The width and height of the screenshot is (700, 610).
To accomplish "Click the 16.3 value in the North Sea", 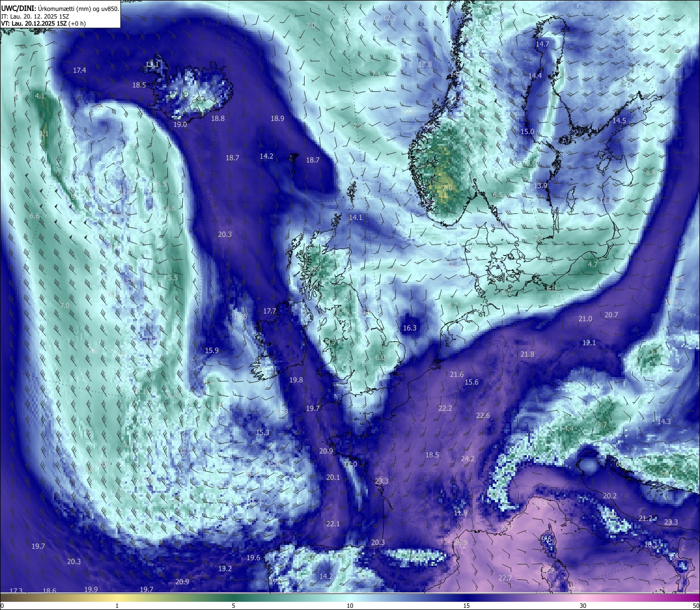I will coord(410,328).
